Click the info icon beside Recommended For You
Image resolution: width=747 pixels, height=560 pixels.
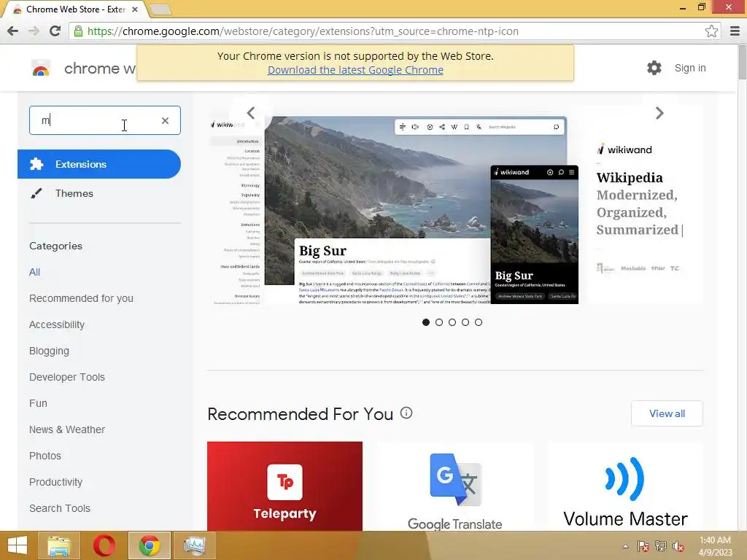point(406,413)
